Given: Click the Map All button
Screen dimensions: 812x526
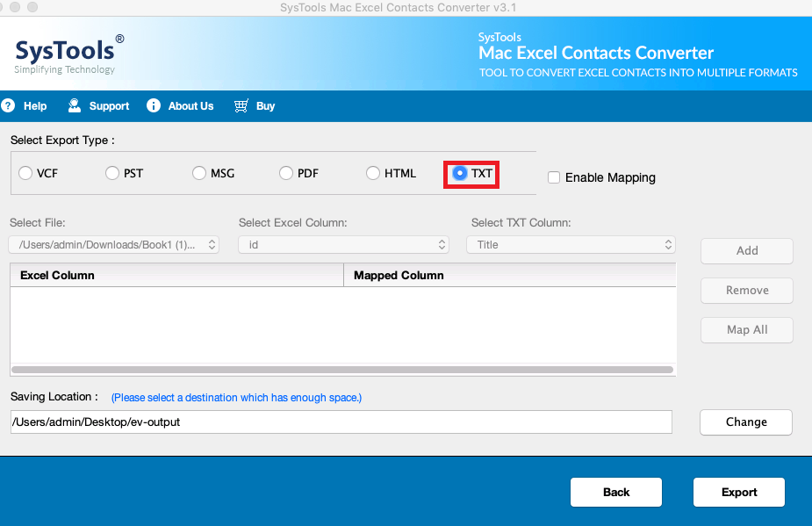Looking at the screenshot, I should 746,329.
